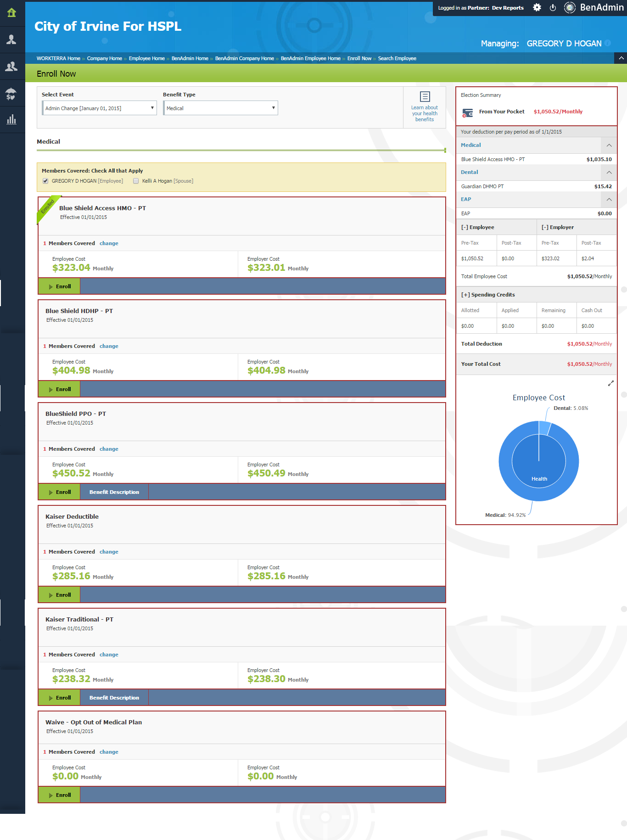The width and height of the screenshot is (627, 840).
Task: Open the bar chart reports icon
Action: [11, 120]
